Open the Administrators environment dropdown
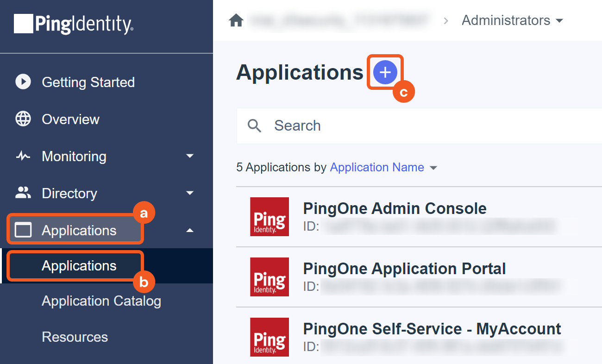The image size is (602, 364). (513, 21)
